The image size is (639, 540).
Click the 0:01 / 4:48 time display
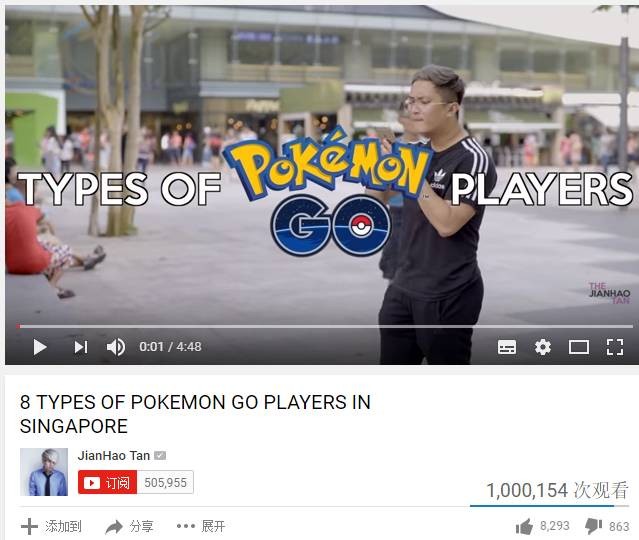tap(170, 347)
